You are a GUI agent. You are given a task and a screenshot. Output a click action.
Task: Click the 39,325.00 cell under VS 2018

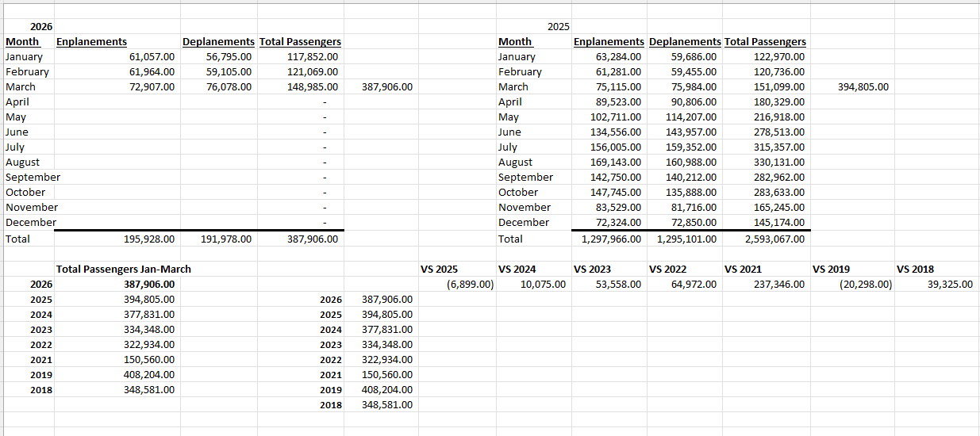[949, 284]
